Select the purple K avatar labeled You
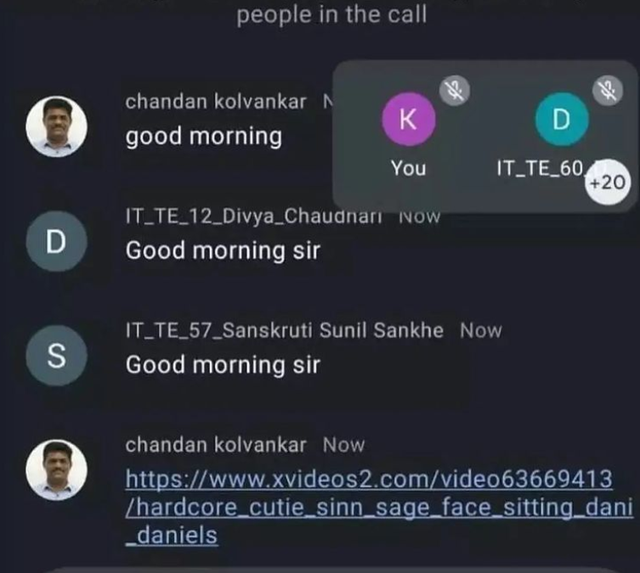 pyautogui.click(x=409, y=119)
